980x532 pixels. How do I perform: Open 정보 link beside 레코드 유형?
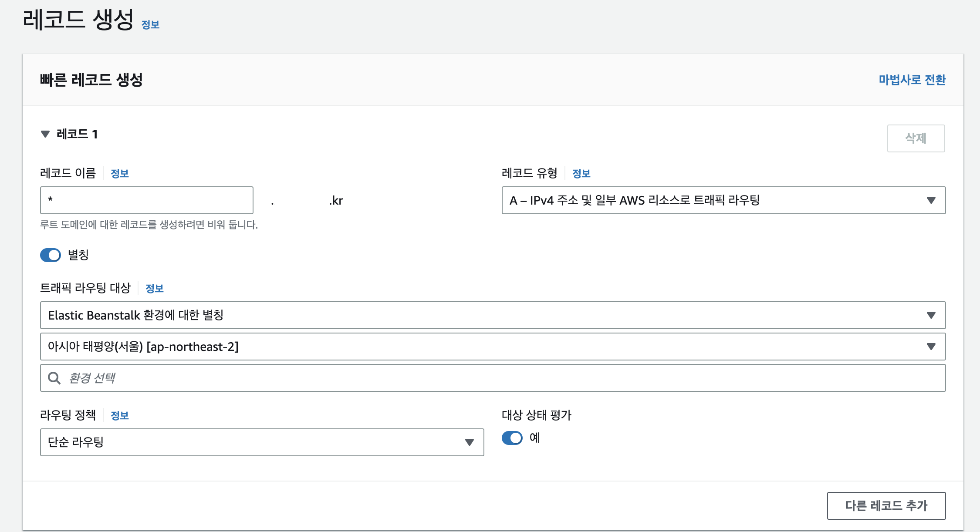[x=581, y=174]
